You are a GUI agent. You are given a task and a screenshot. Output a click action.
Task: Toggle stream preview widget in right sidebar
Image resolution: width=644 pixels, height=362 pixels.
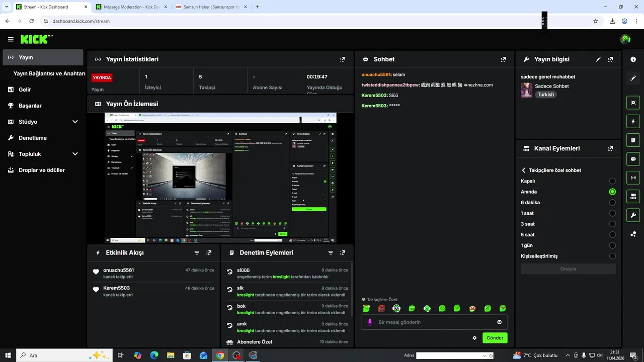click(x=633, y=103)
